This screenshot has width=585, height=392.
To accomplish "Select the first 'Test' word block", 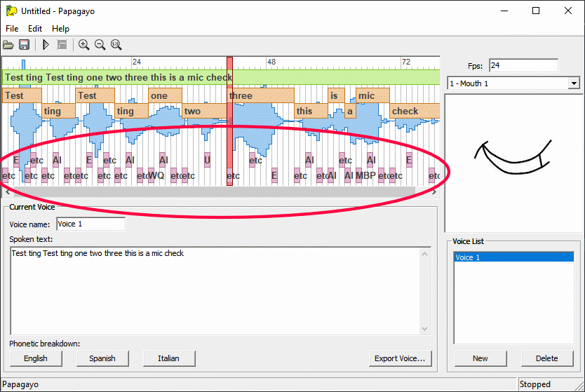I will pyautogui.click(x=22, y=95).
